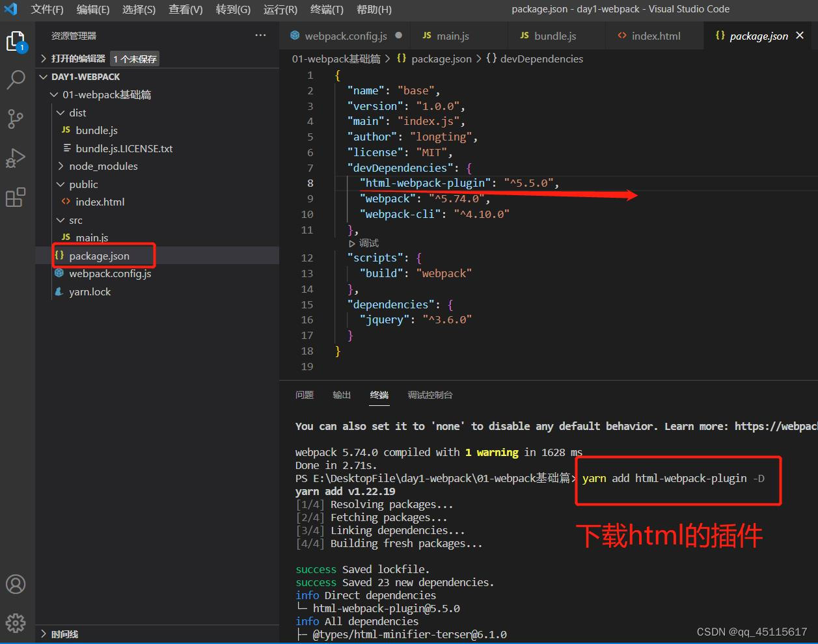Select yarn.lock in the explorer

tap(90, 291)
